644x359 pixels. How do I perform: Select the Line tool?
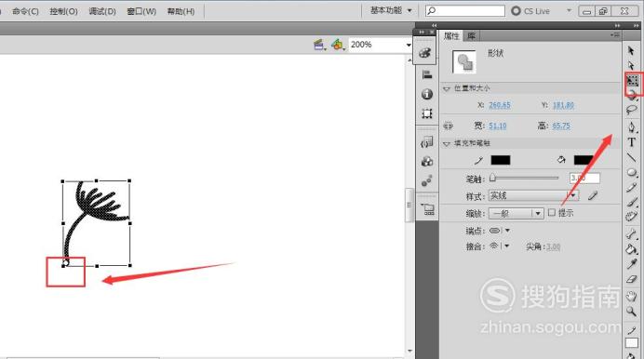click(x=632, y=157)
